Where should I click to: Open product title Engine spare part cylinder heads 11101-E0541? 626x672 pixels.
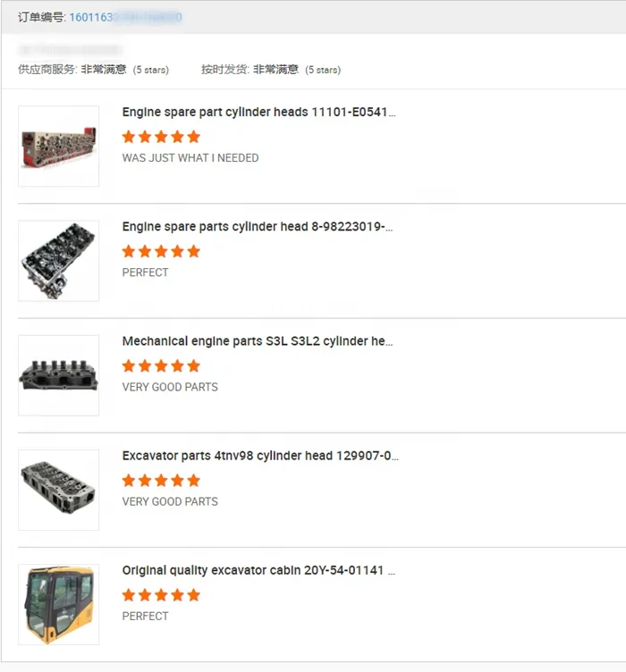pos(259,112)
